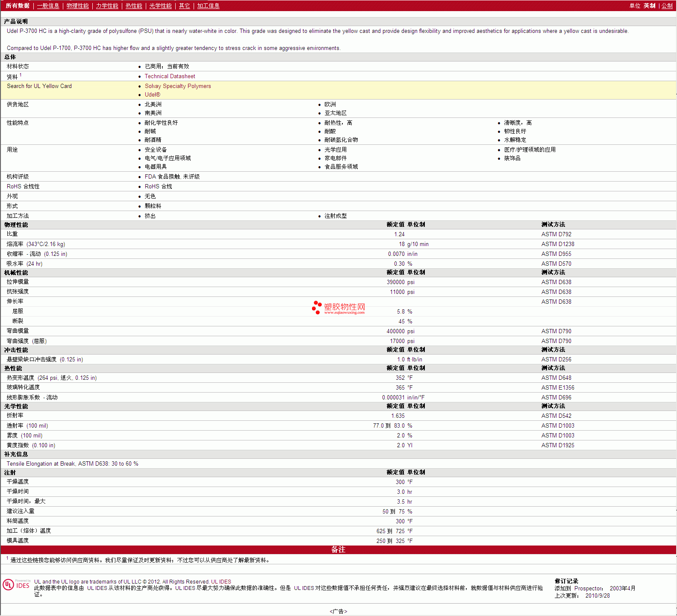
Task: Click the 弯曲模量 value 400000 psi
Action: click(400, 331)
